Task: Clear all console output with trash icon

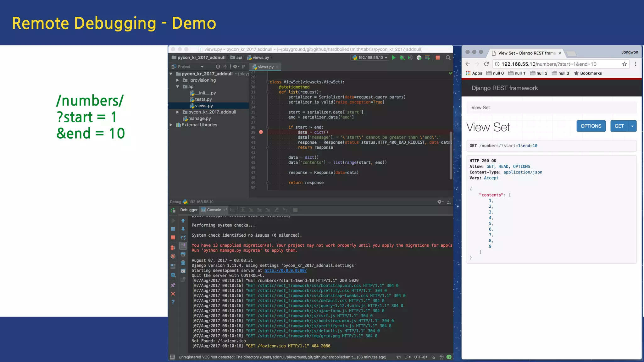Action: 183,263
